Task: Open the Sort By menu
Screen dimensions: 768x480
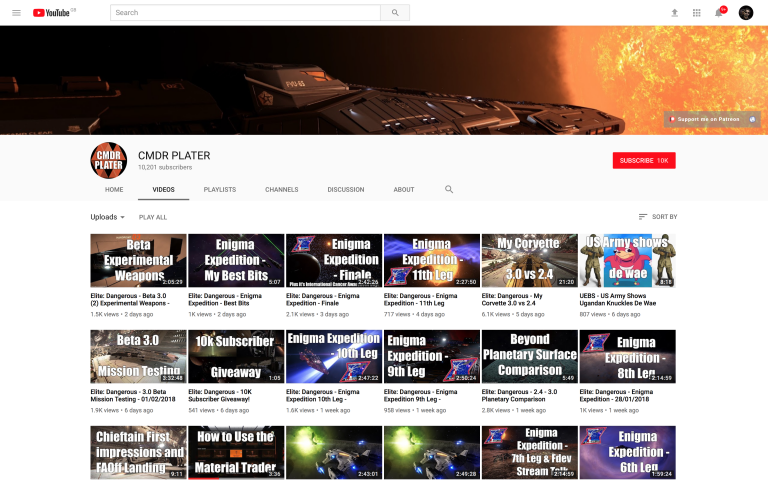Action: (x=658, y=216)
